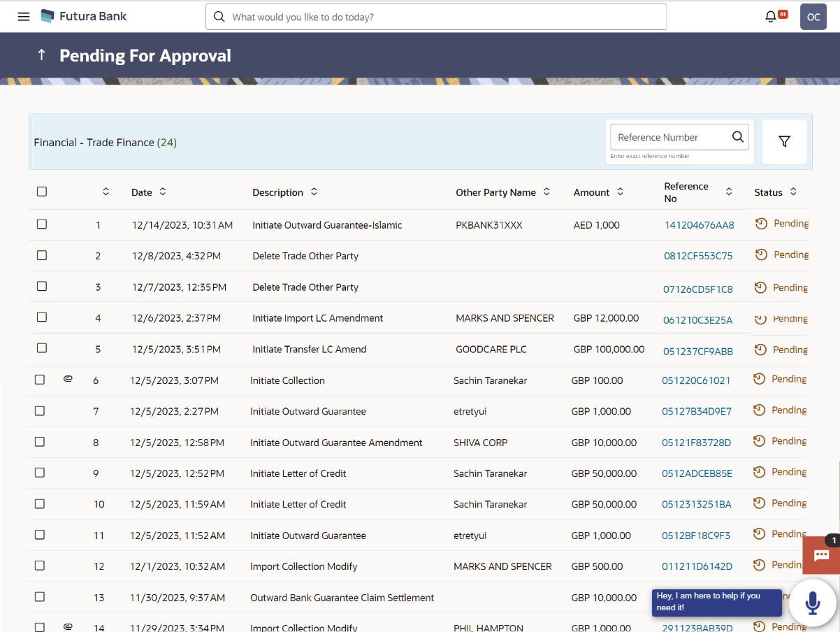
Task: Sort the table by Date column
Action: point(163,192)
